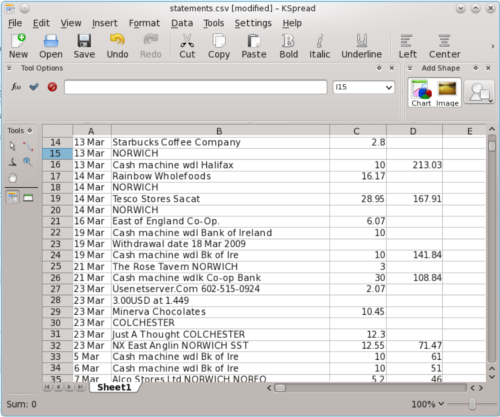This screenshot has width=500, height=417.
Task: Click inside the formula input field
Action: (x=196, y=87)
